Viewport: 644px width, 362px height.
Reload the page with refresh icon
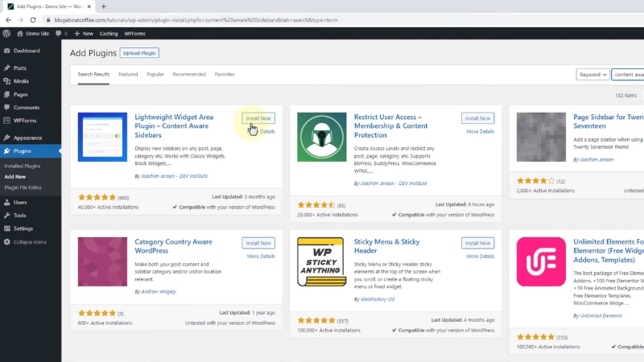click(33, 19)
